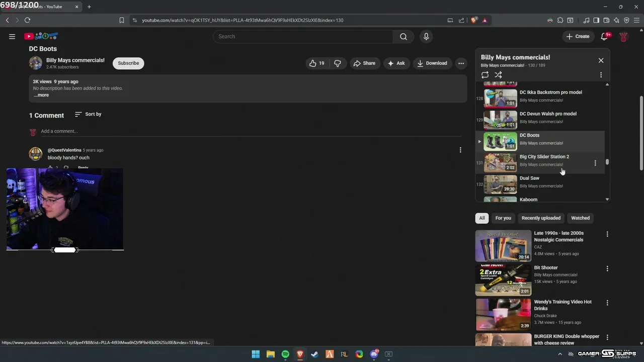Open the browser main hamburger menu

pyautogui.click(x=636, y=20)
